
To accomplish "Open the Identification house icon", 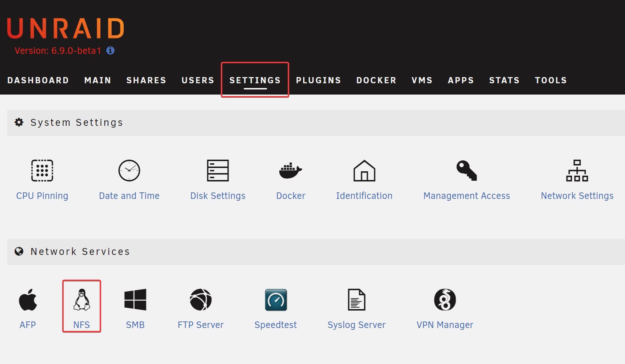I will pos(364,170).
